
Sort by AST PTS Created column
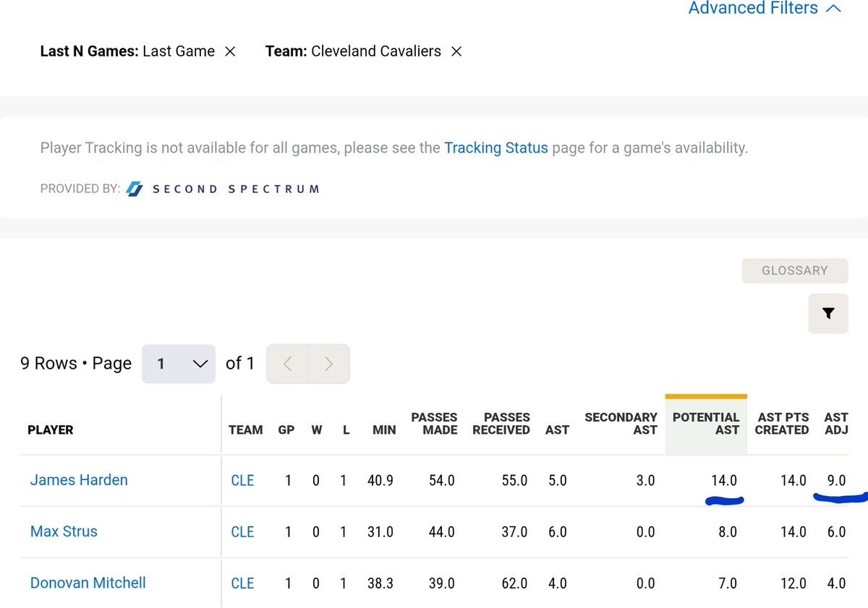coord(782,424)
